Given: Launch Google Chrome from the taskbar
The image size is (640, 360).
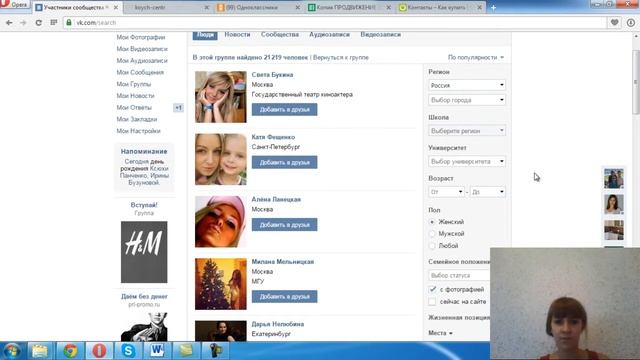Looking at the screenshot, I should coord(70,351).
